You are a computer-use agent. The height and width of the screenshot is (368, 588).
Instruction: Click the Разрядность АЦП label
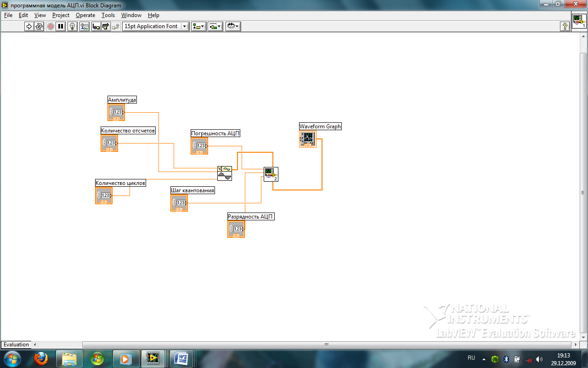tap(251, 217)
